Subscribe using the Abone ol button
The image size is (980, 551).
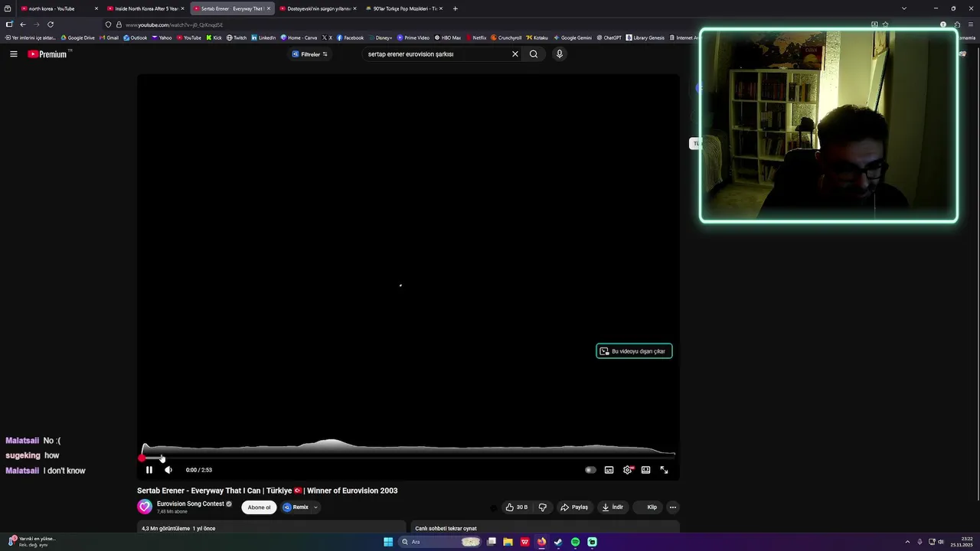(x=259, y=507)
